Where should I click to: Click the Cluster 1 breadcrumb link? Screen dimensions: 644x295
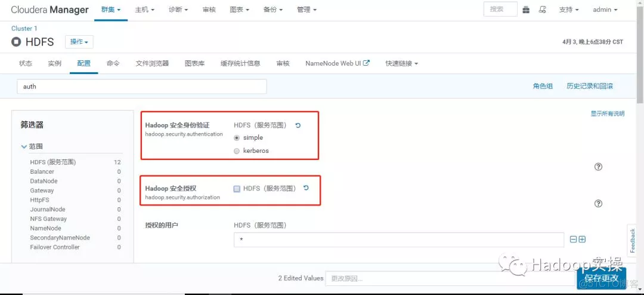[24, 29]
